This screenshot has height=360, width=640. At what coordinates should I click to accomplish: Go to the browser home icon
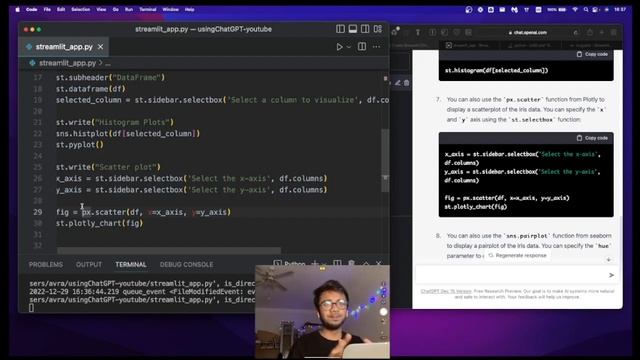pos(395,32)
